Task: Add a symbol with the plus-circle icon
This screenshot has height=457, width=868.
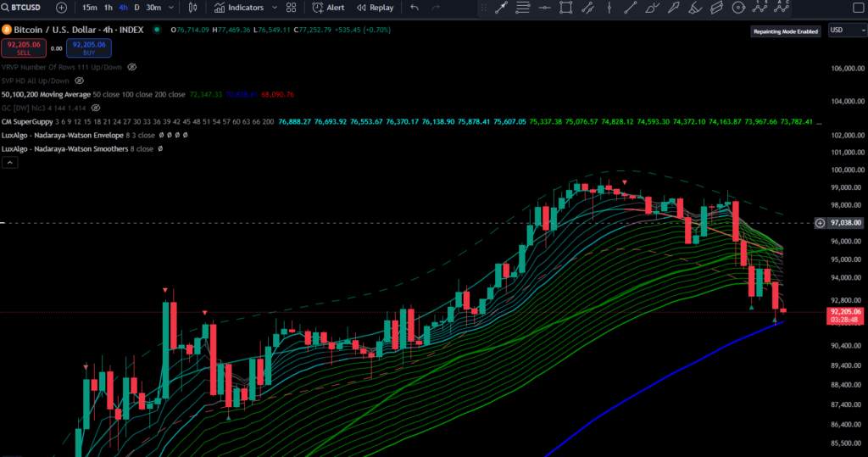Action: pos(61,8)
